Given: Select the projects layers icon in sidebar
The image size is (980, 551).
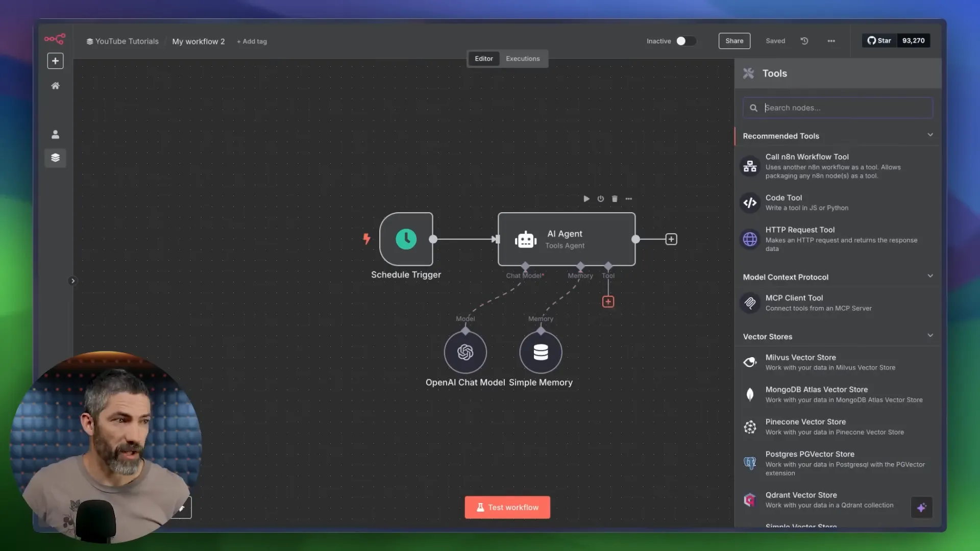Looking at the screenshot, I should pos(55,158).
